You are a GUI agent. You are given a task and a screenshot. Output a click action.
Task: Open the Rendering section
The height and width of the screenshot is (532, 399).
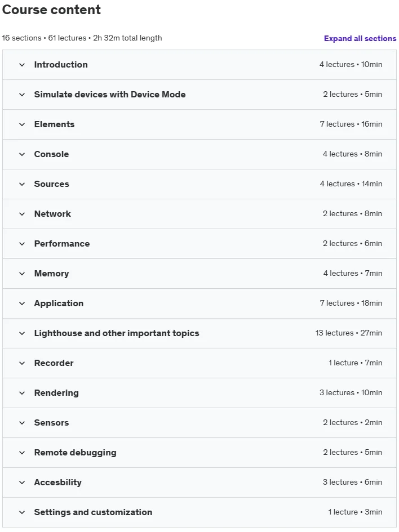point(200,394)
